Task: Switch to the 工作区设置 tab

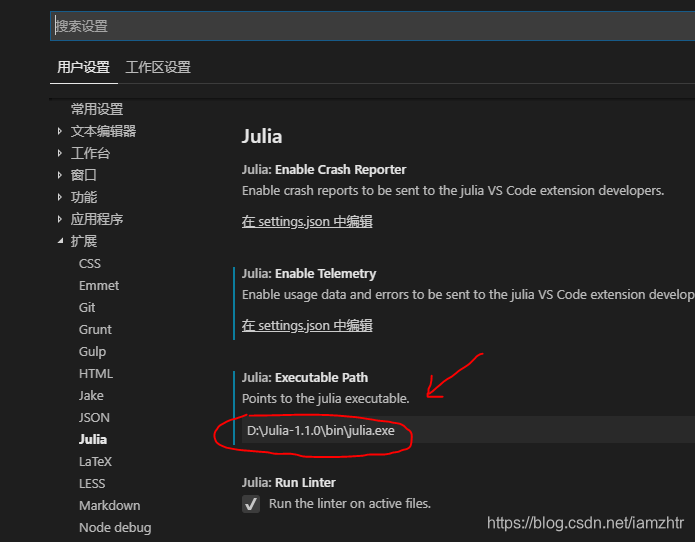Action: 158,67
